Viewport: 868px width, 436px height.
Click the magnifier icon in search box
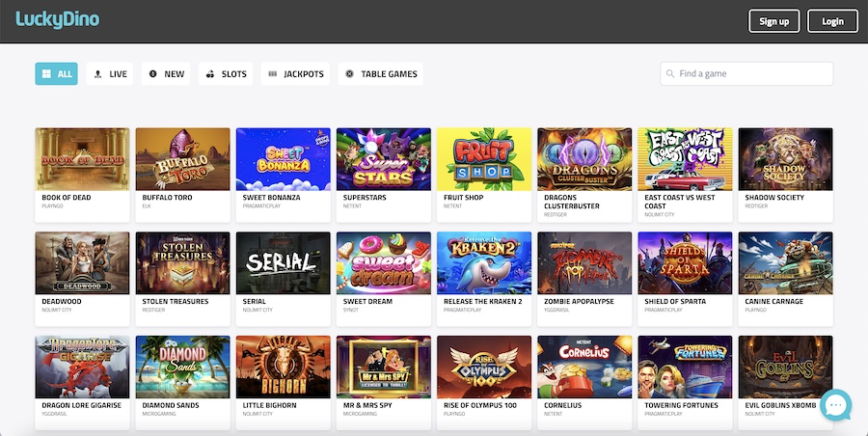click(670, 73)
